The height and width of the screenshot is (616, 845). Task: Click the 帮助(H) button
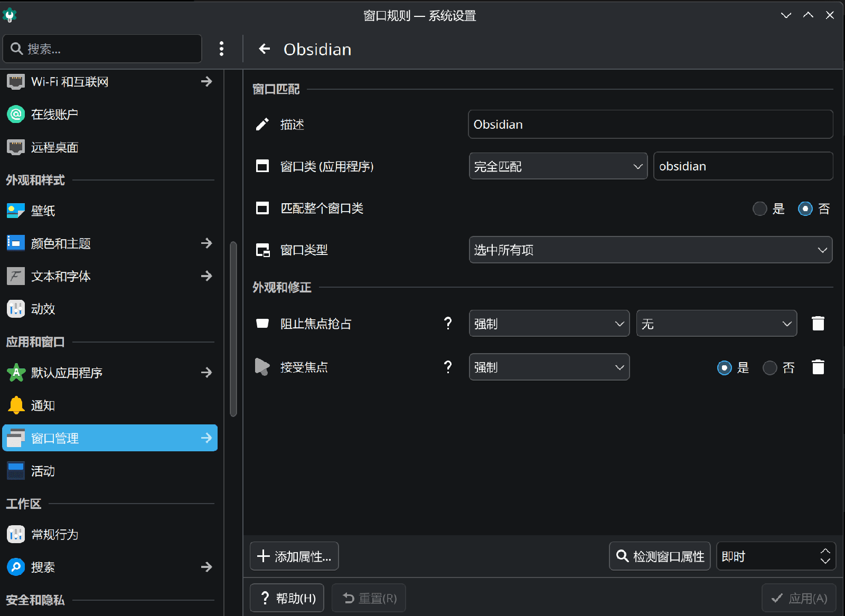pyautogui.click(x=287, y=598)
